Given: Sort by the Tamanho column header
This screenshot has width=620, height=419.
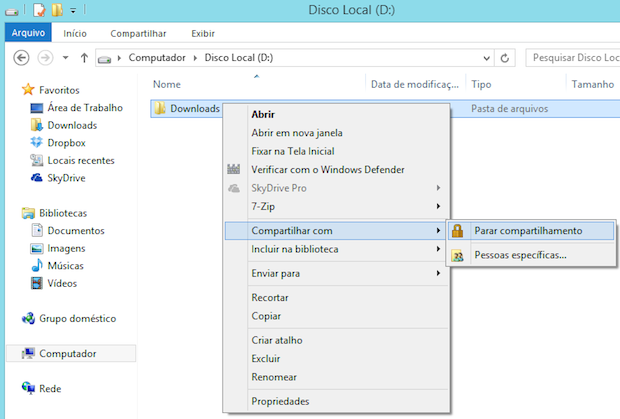Looking at the screenshot, I should click(x=592, y=85).
